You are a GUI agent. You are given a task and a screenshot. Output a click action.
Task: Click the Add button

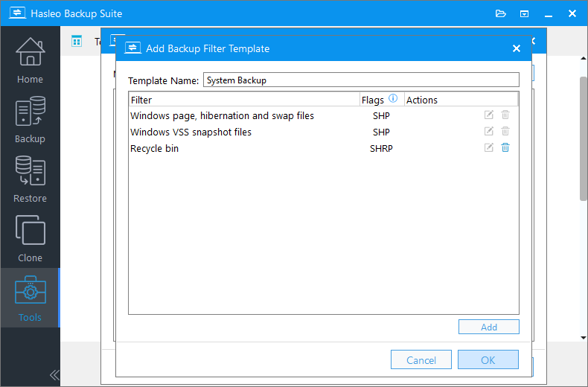tap(488, 327)
